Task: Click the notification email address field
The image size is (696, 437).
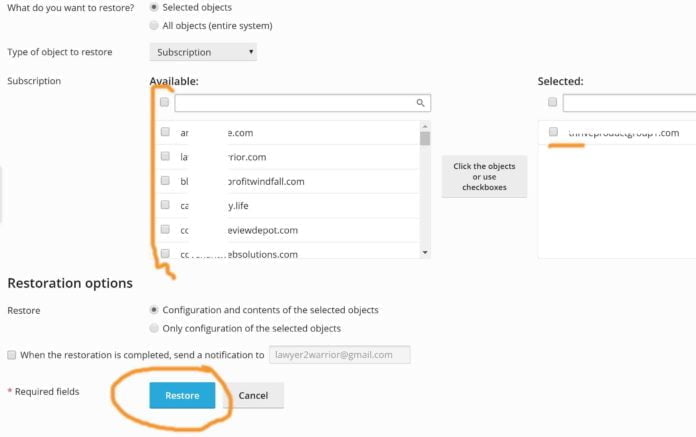Action: (340, 355)
